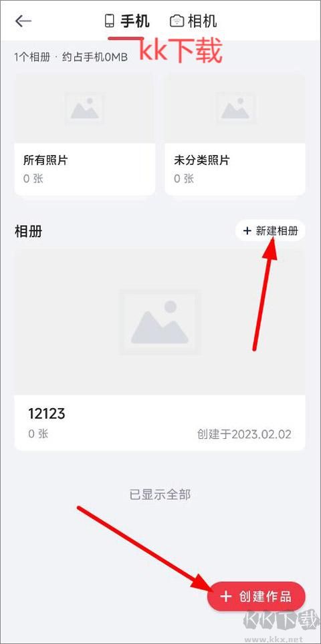
Task: Click the large placeholder icon in album 12123
Action: [x=160, y=323]
